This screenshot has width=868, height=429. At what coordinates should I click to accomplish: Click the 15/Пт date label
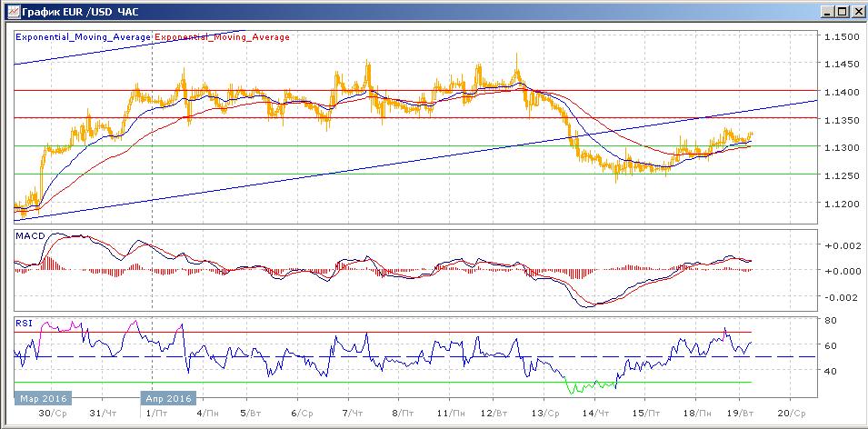pos(647,413)
